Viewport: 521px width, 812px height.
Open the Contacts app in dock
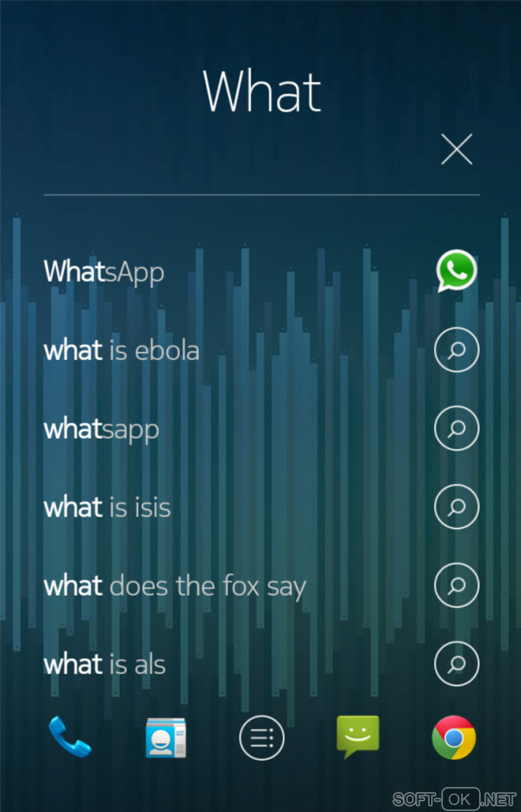click(165, 737)
